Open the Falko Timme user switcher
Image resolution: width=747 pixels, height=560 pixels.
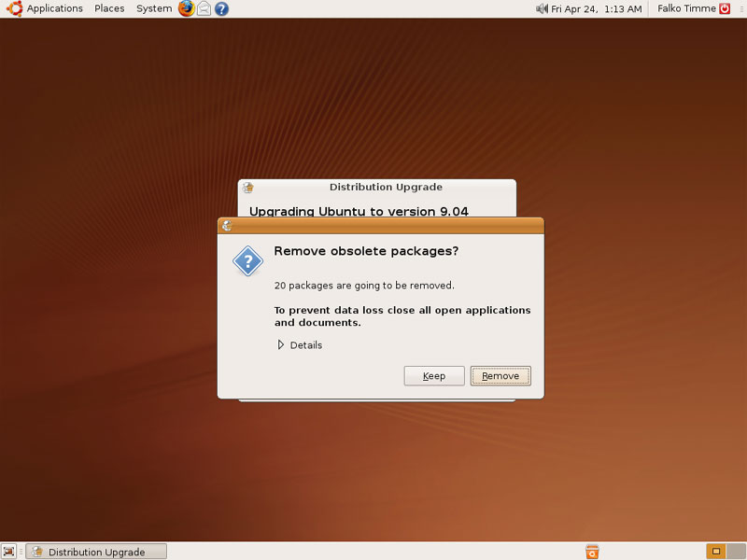click(x=686, y=8)
